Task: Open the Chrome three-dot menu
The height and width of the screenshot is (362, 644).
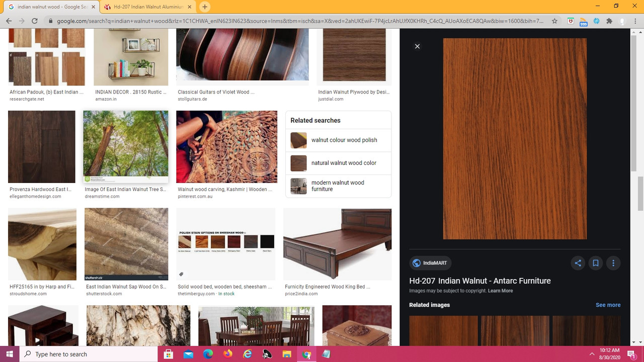Action: [x=635, y=21]
